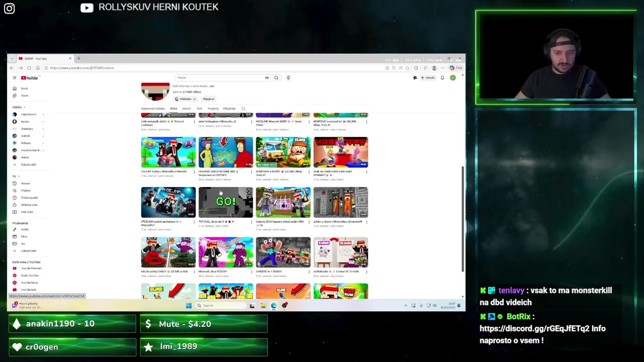The image size is (644, 362).
Task: Switch to Domovská stránka channel tab
Action: pyautogui.click(x=153, y=109)
